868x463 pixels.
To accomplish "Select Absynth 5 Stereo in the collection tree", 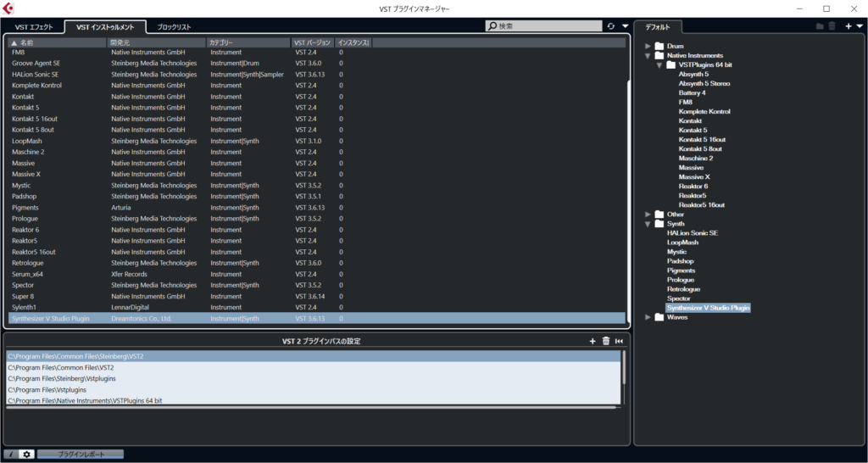I will pyautogui.click(x=704, y=84).
